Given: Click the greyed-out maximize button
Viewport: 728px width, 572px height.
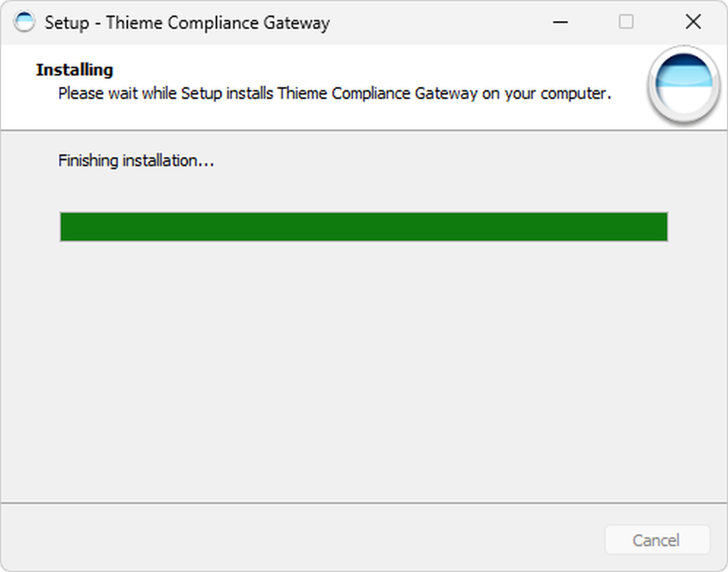Looking at the screenshot, I should tap(626, 22).
